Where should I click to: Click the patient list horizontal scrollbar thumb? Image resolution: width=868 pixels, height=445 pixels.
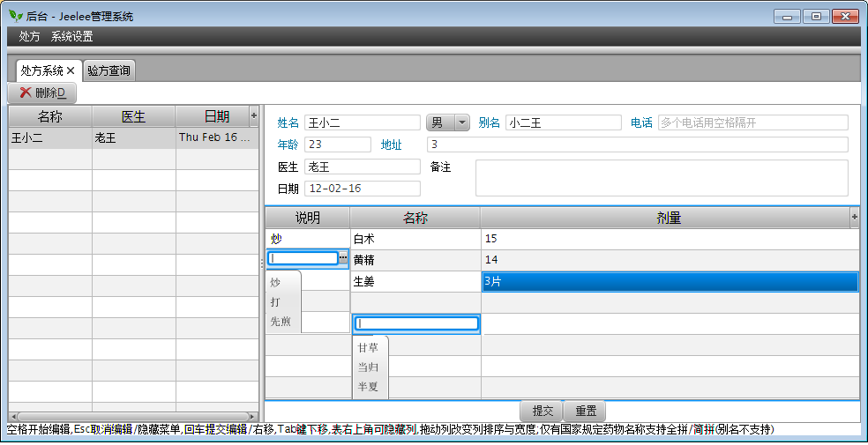133,416
